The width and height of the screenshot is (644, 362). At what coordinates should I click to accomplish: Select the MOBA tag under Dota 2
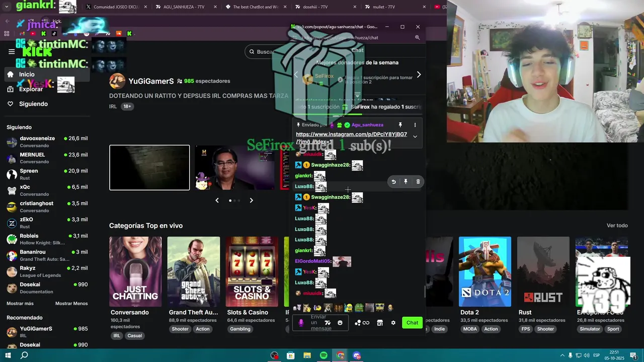470,329
